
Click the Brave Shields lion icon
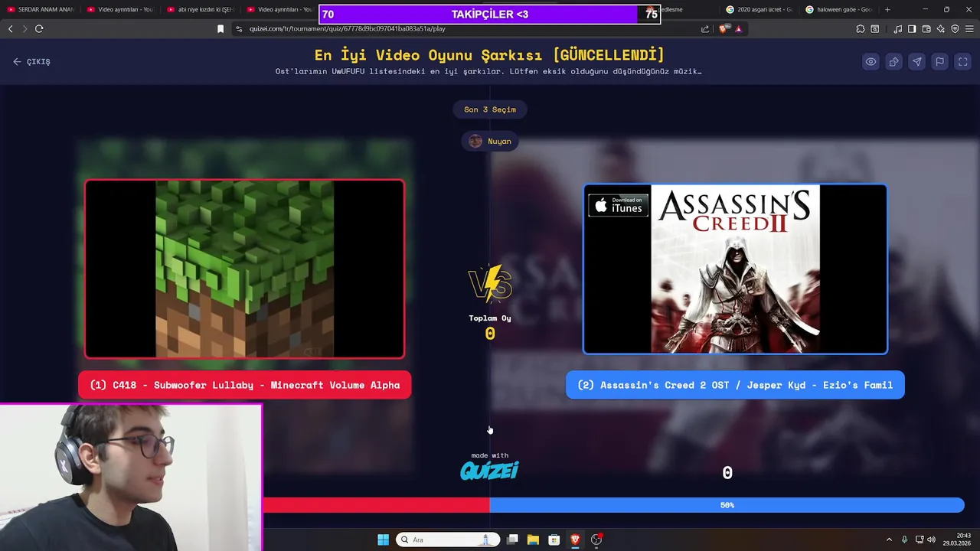pyautogui.click(x=724, y=28)
